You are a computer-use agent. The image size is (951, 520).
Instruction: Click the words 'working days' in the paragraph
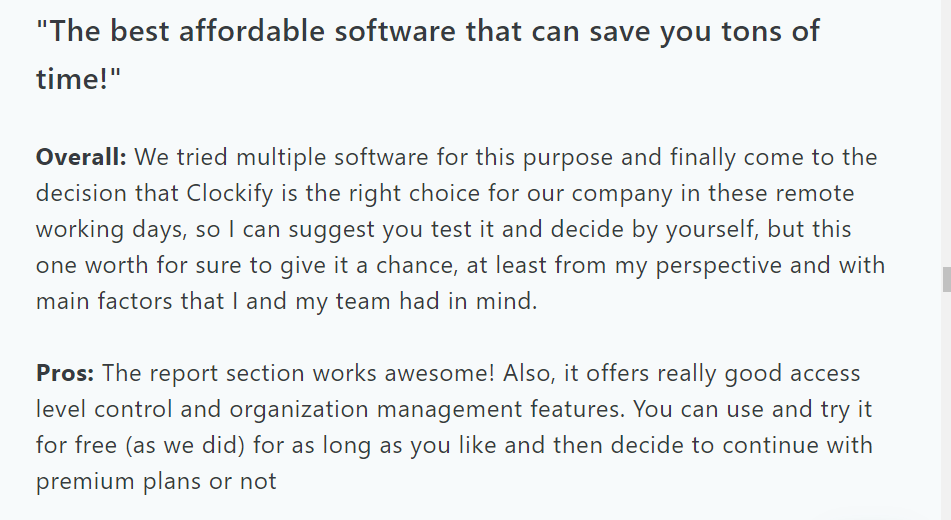[111, 230]
